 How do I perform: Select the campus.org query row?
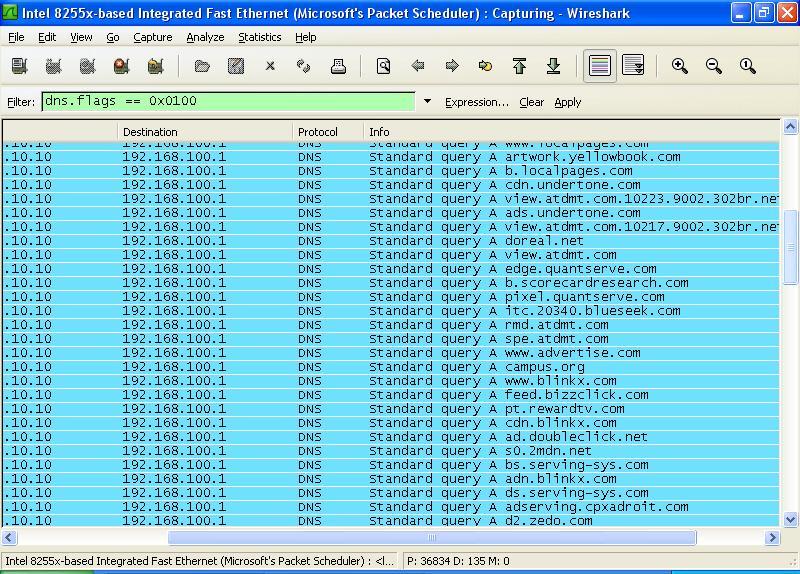(391, 367)
